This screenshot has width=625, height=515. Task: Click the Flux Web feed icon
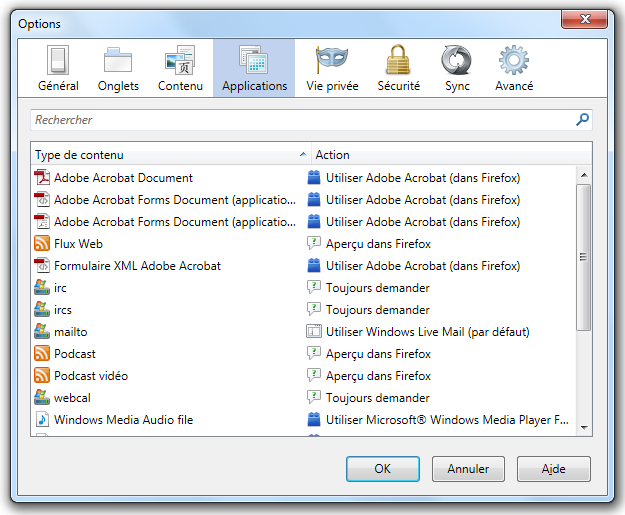click(42, 244)
